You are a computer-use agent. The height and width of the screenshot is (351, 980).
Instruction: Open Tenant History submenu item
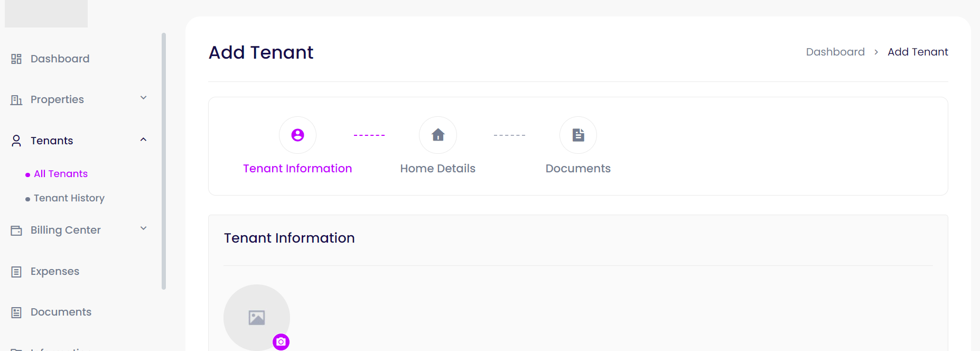coord(69,198)
